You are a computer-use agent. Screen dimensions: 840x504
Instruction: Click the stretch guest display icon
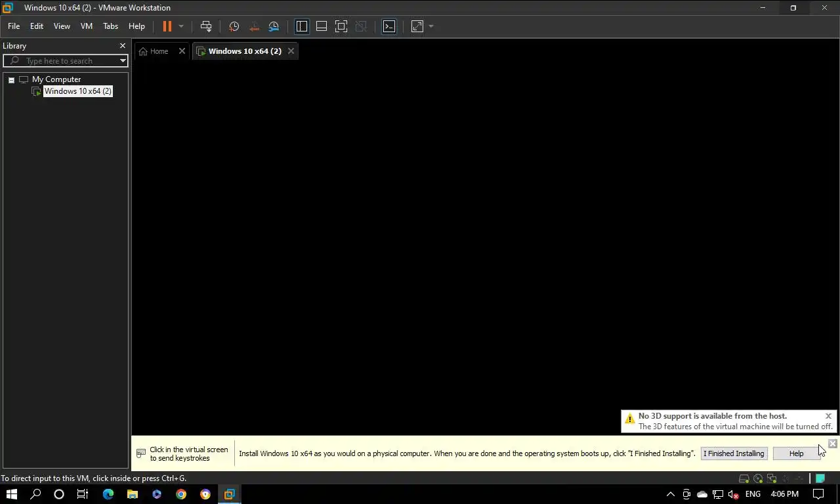(417, 26)
